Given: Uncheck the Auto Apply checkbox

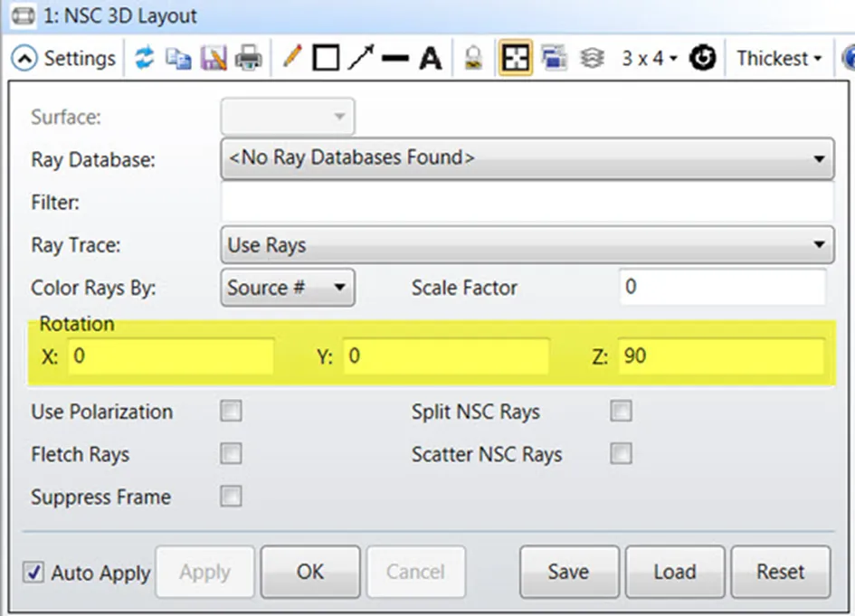Looking at the screenshot, I should (x=33, y=573).
